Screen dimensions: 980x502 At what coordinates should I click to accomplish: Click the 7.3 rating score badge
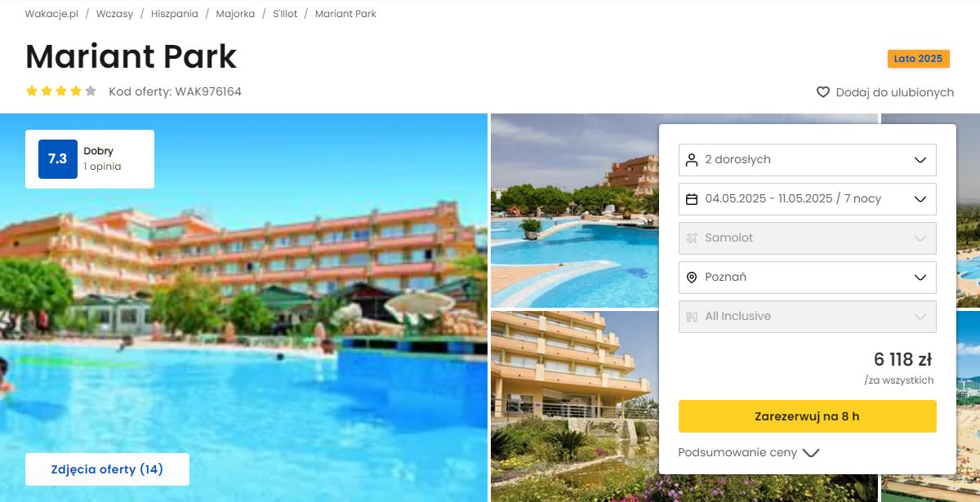pos(57,159)
